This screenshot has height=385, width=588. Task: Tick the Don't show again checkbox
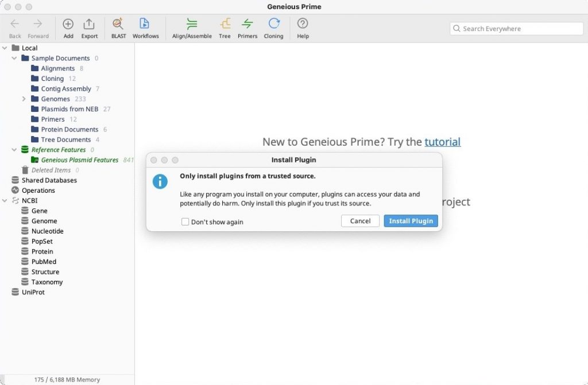(185, 221)
